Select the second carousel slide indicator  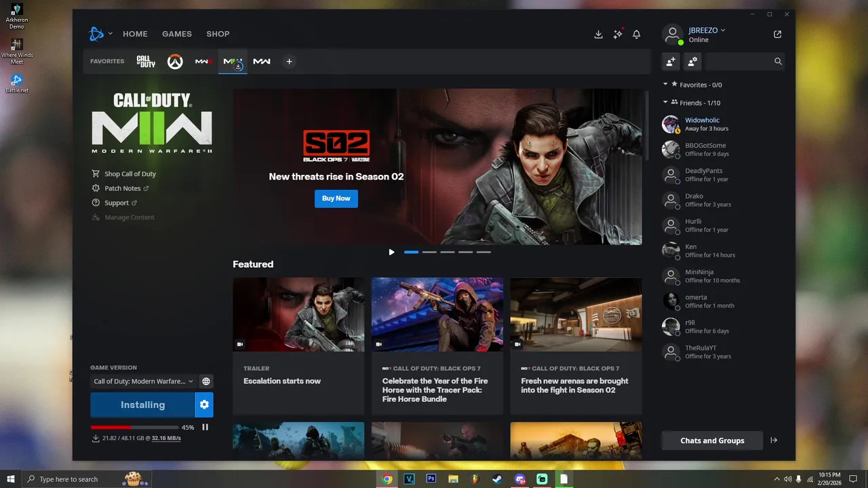pos(429,252)
